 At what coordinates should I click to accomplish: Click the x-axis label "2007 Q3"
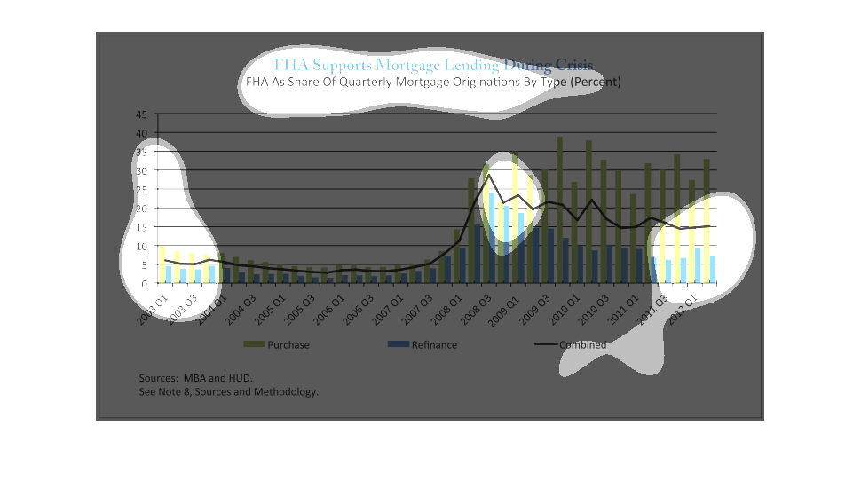(x=417, y=311)
